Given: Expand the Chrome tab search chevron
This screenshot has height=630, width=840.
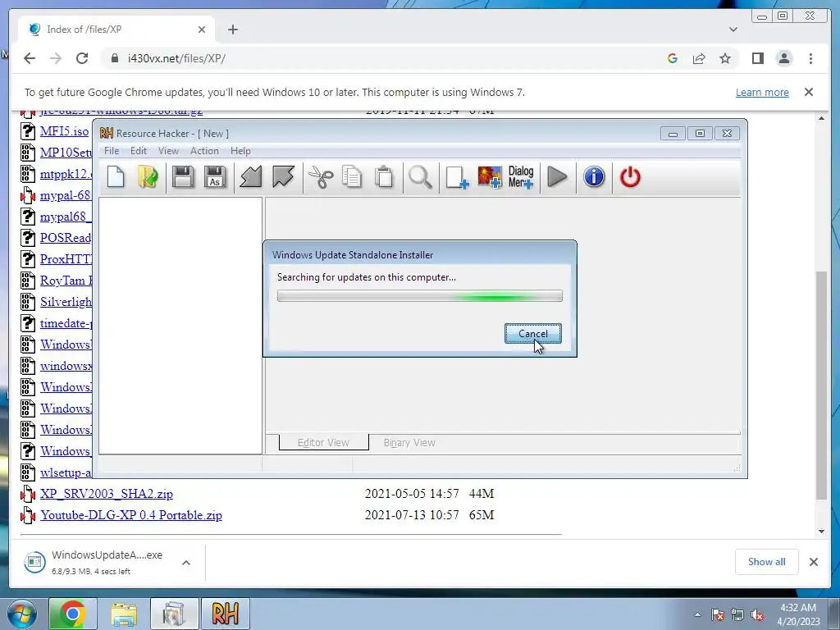Looking at the screenshot, I should coord(733,30).
